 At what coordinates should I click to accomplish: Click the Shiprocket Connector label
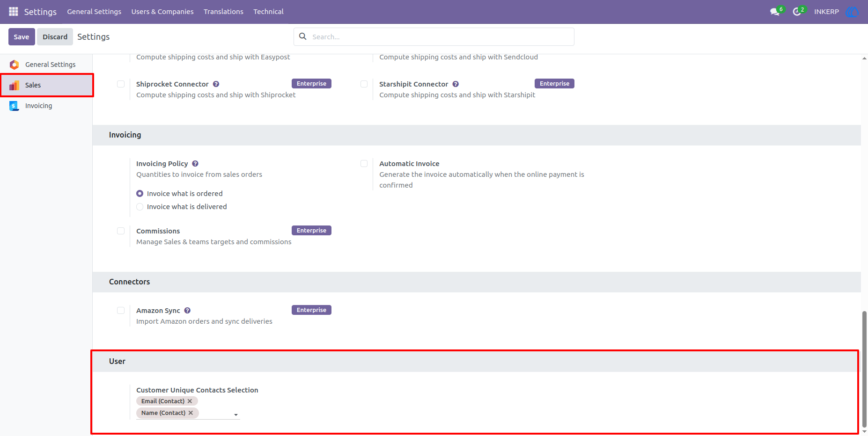(x=172, y=84)
